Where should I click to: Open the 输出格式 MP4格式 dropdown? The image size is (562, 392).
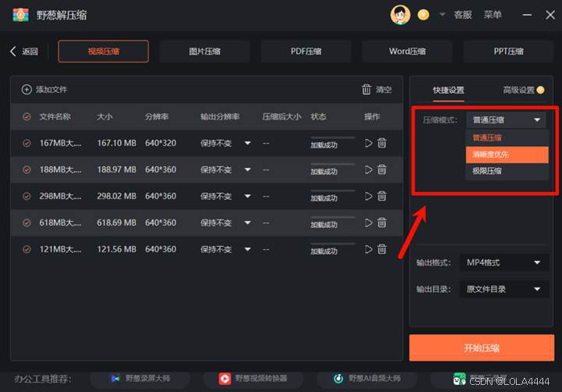[x=504, y=262]
